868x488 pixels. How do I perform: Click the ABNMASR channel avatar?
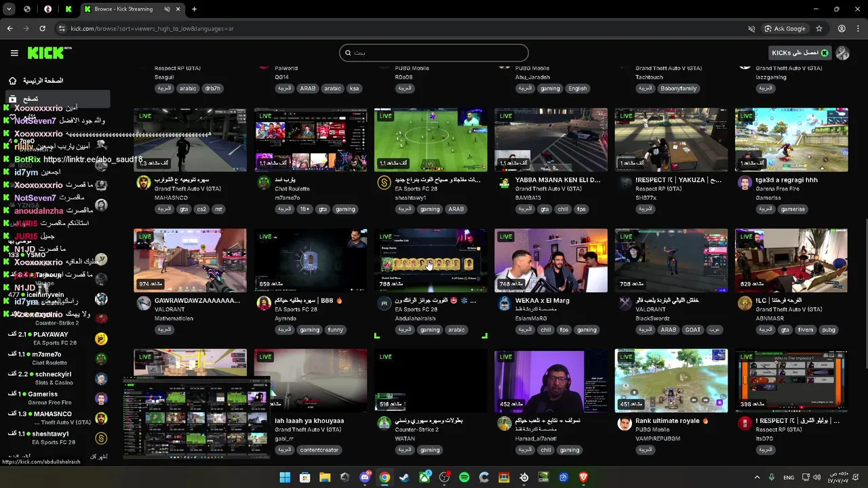click(x=745, y=304)
